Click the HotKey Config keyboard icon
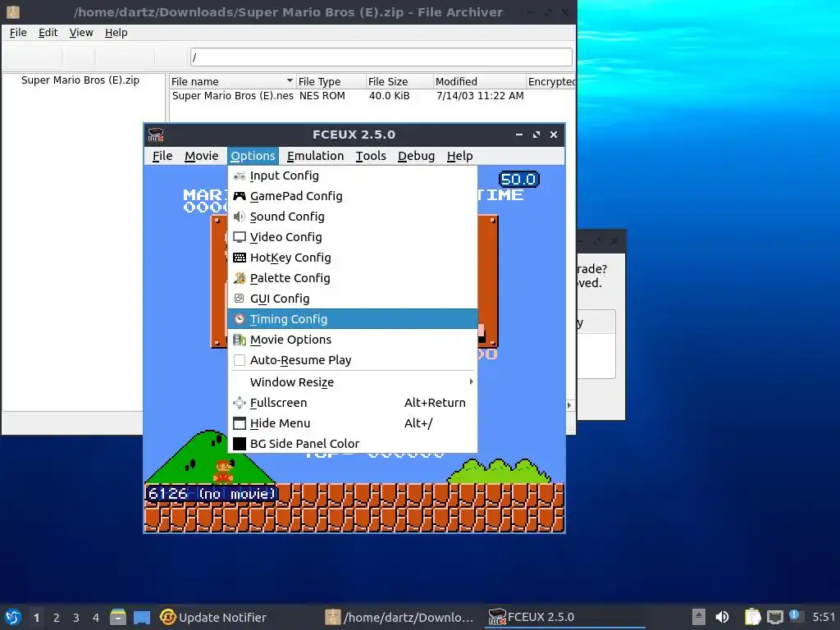This screenshot has height=630, width=840. [x=240, y=258]
